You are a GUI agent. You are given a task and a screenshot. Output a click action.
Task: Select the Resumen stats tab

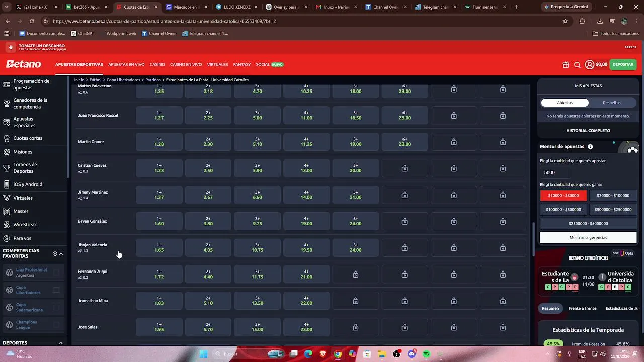coord(550,308)
